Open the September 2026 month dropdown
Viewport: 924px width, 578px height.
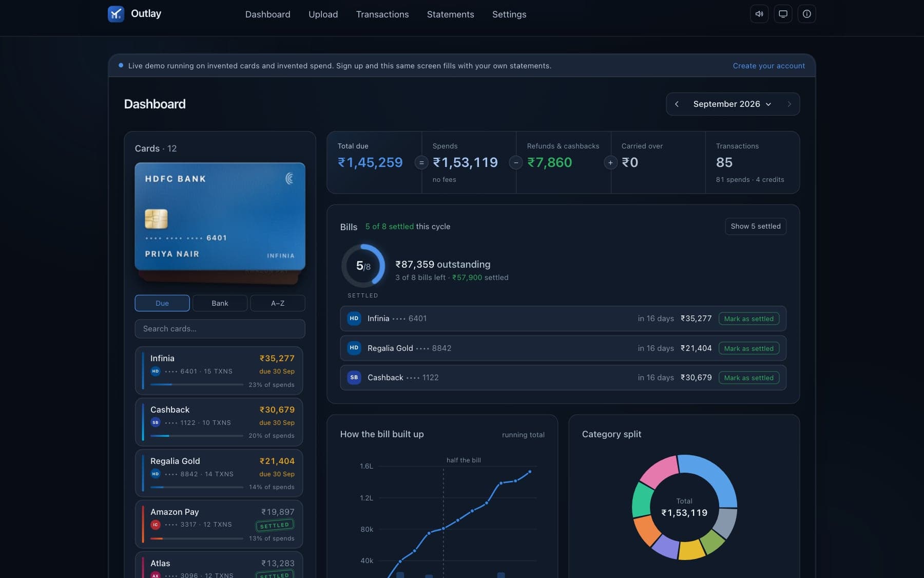click(x=733, y=104)
